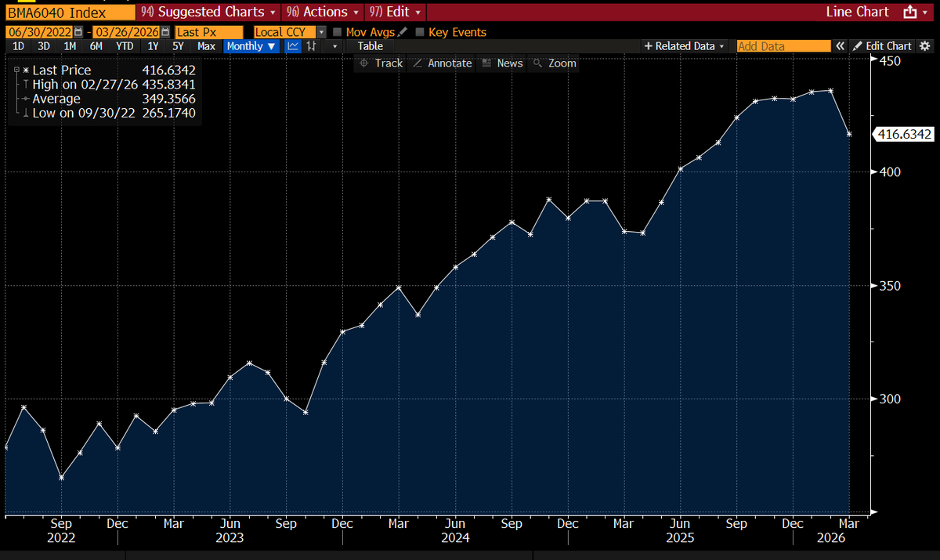The image size is (940, 560).
Task: Open the chart type options arrow
Action: click(x=334, y=46)
